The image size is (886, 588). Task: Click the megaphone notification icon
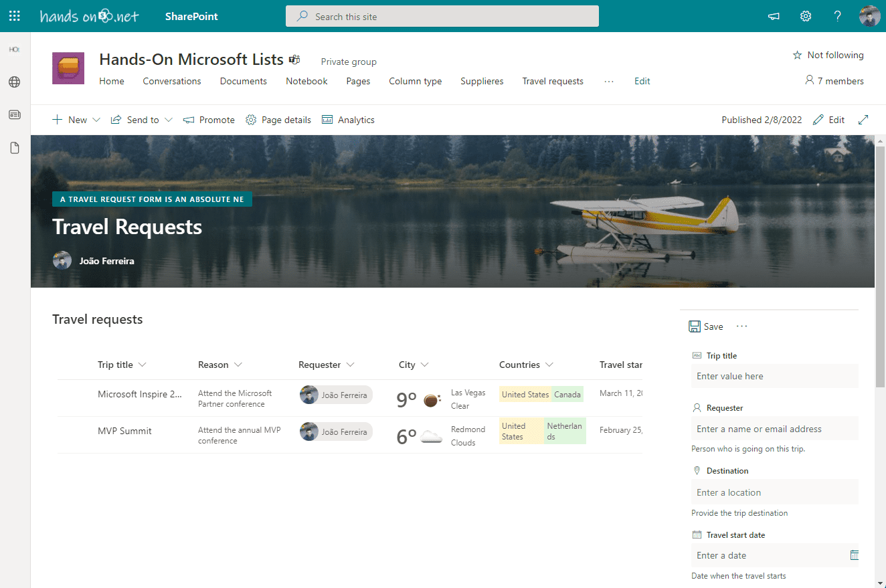point(774,16)
